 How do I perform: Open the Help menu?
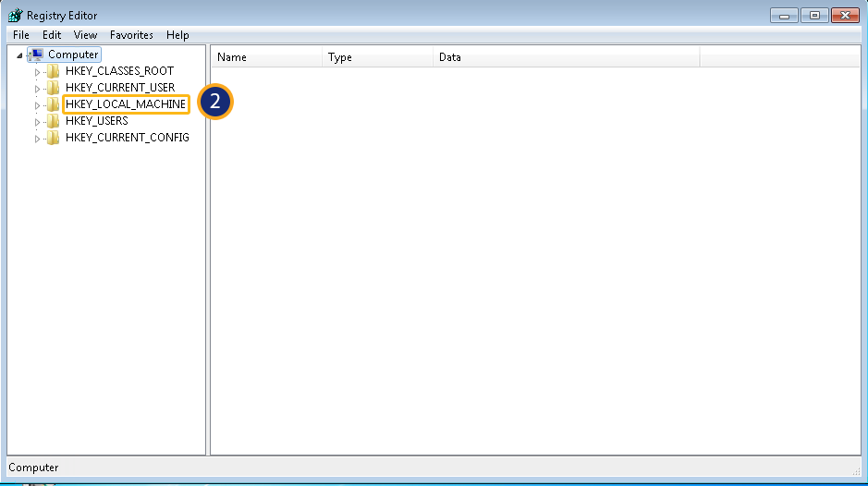177,35
